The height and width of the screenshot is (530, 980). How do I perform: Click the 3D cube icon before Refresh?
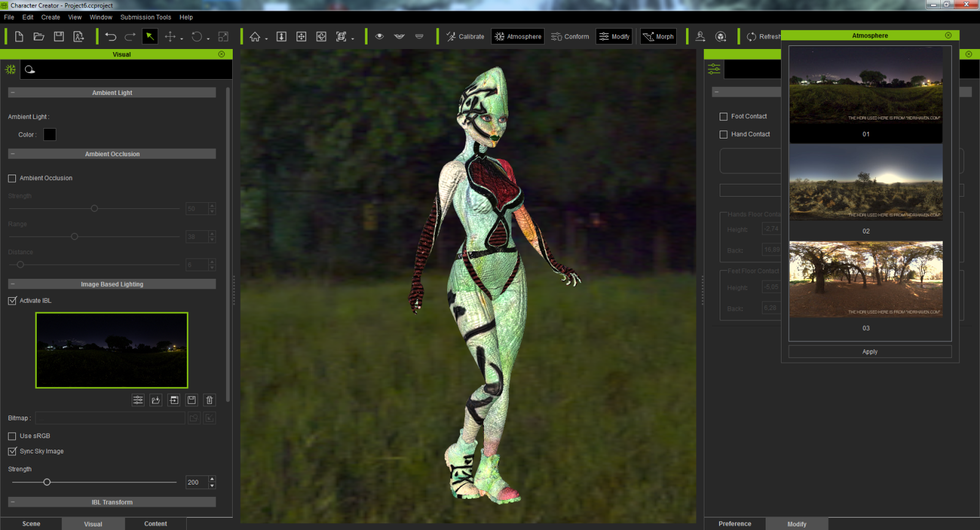click(721, 37)
